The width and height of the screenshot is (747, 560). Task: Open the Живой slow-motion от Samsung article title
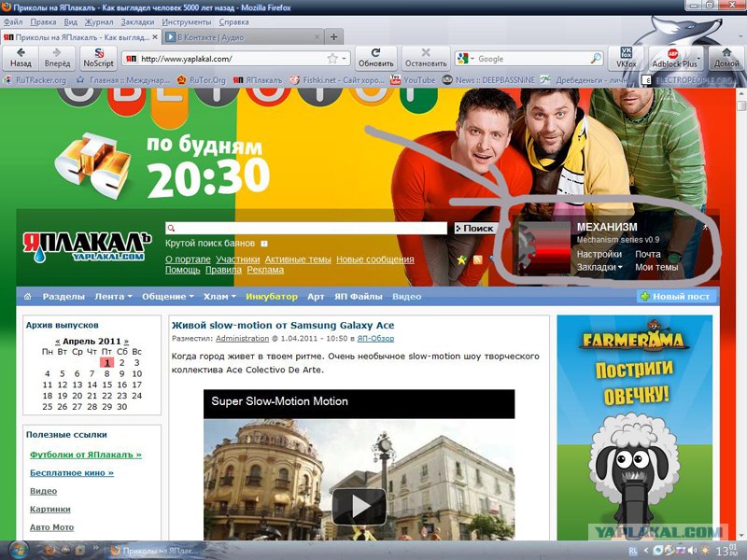(283, 325)
